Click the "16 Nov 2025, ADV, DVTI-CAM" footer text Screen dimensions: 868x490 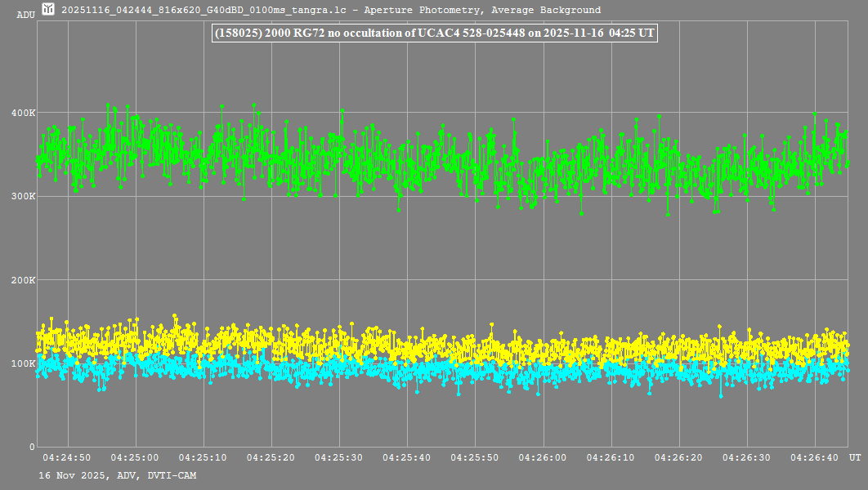coord(117,475)
